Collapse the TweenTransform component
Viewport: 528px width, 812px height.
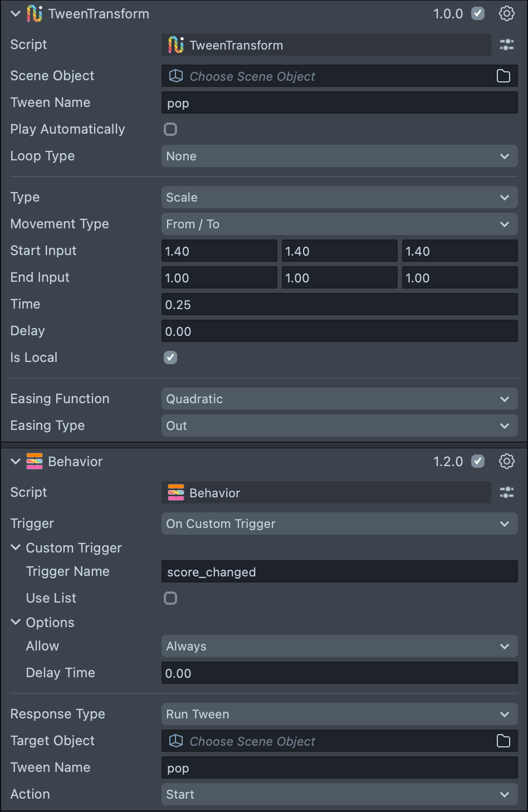(16, 13)
